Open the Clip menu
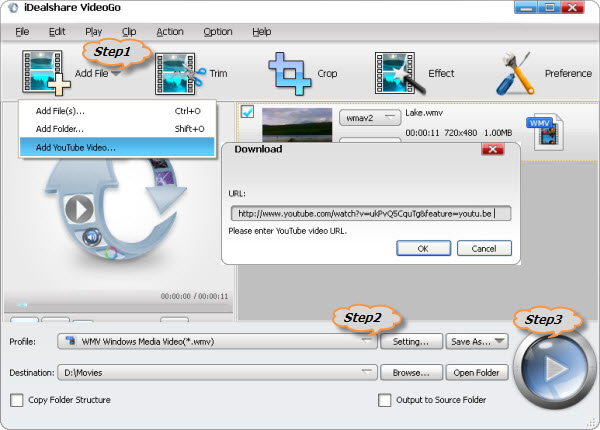600x430 pixels. pos(129,32)
